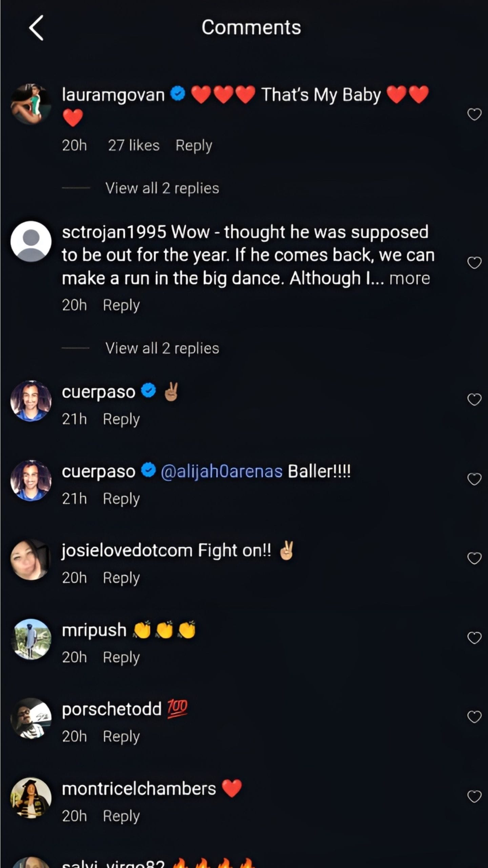The width and height of the screenshot is (488, 868).
Task: Expand replies under sctrojan1995's comment
Action: (x=162, y=348)
